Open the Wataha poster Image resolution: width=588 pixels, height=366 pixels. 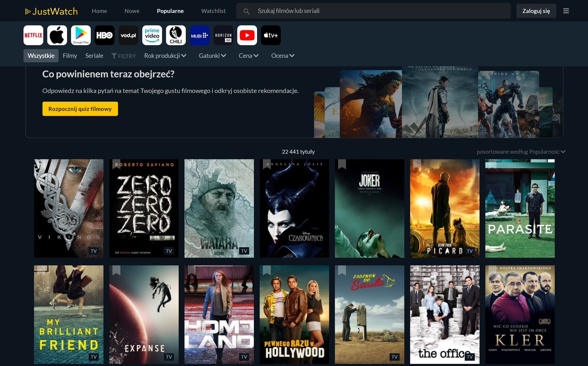tap(219, 208)
